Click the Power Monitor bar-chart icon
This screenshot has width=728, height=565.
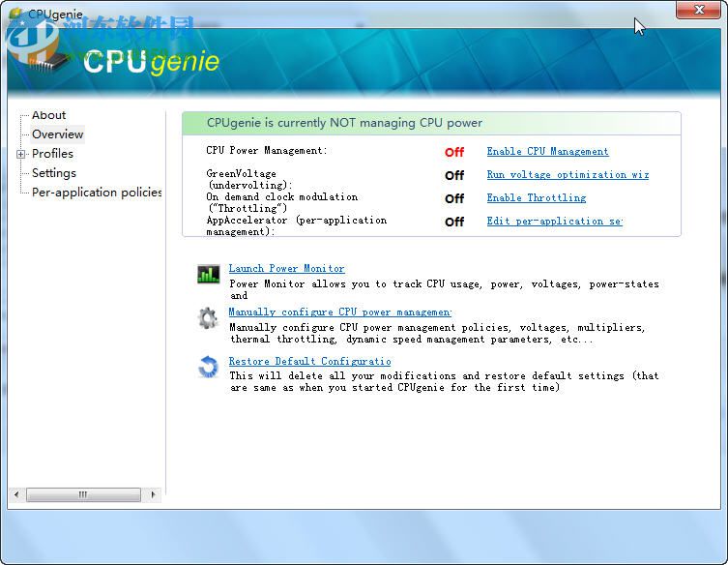click(x=209, y=274)
